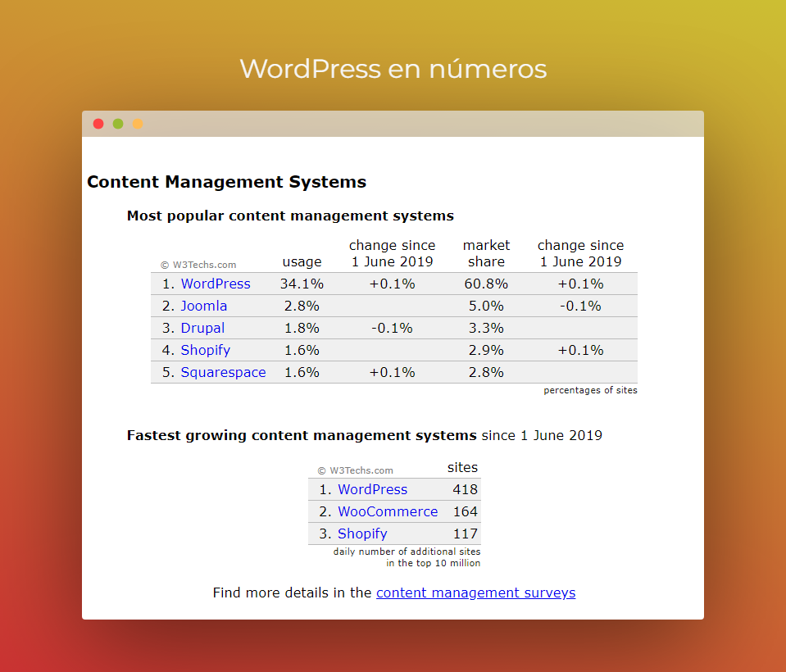The image size is (786, 672).
Task: Open the WordPress link in most popular table
Action: pos(216,284)
